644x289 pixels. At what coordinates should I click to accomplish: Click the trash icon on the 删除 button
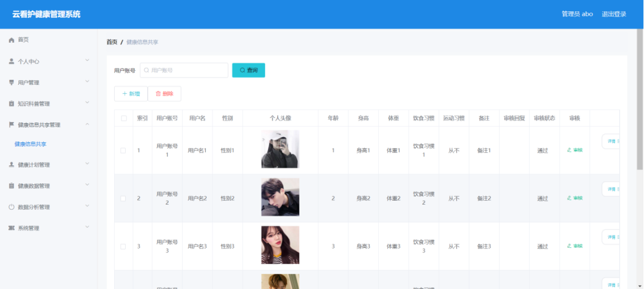[x=158, y=94]
